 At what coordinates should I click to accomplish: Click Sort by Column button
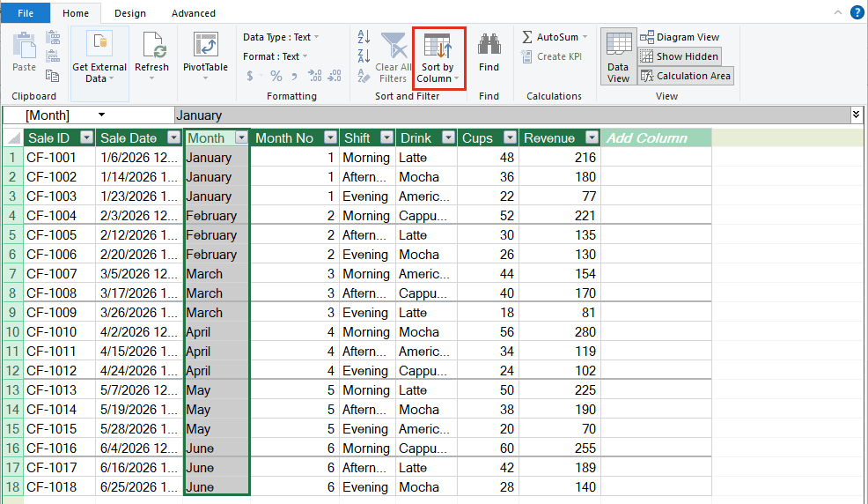[439, 57]
